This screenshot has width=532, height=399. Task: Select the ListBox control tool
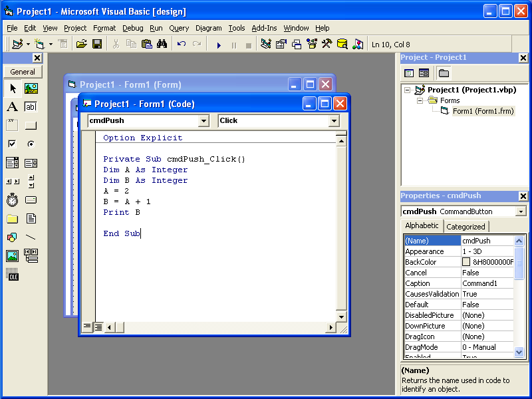tap(31, 163)
